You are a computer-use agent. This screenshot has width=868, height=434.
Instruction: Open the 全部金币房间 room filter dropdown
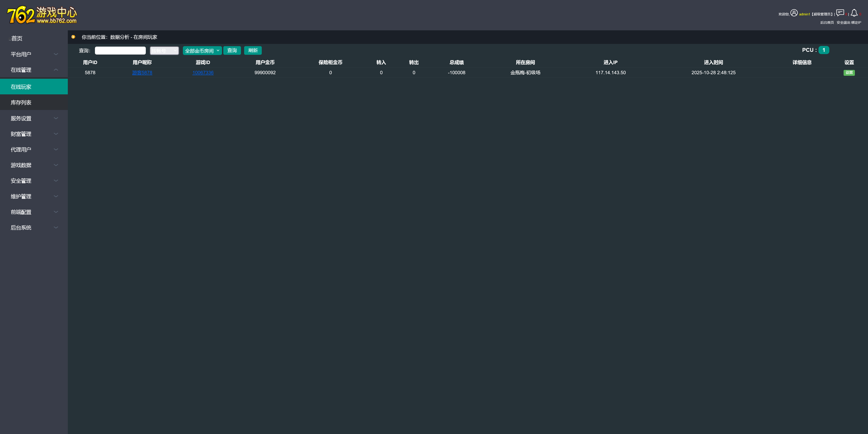pyautogui.click(x=202, y=51)
